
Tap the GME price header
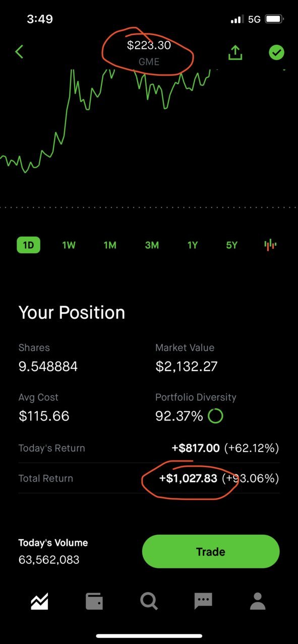149,52
